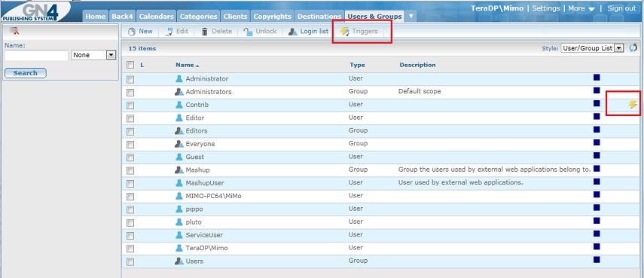Go to the Clients tab
The height and width of the screenshot is (278, 644).
point(235,17)
